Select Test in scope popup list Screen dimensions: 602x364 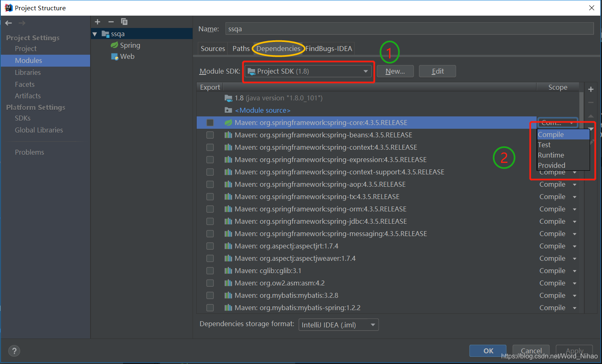563,145
